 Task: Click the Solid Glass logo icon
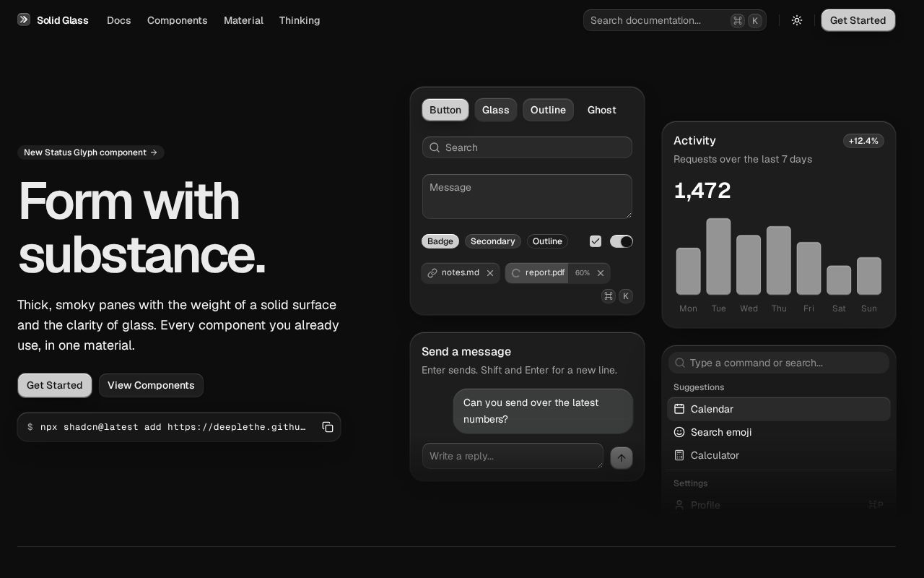click(24, 20)
